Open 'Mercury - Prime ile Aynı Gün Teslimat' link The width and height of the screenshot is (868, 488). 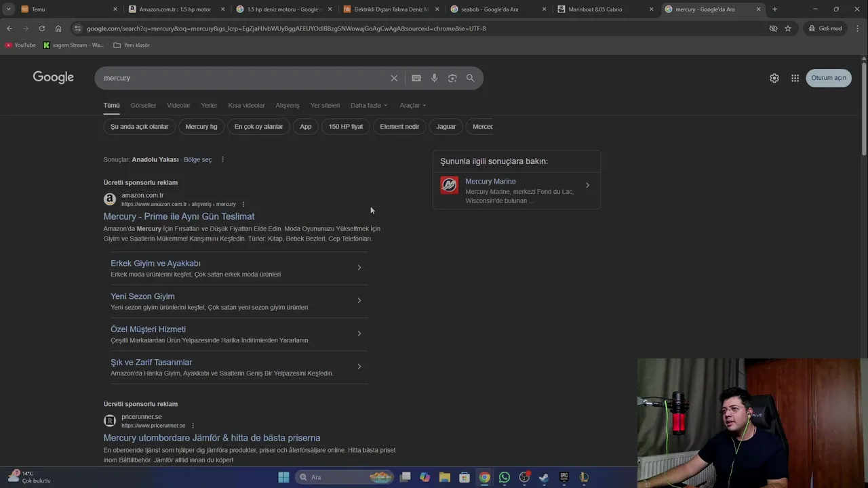coord(179,216)
